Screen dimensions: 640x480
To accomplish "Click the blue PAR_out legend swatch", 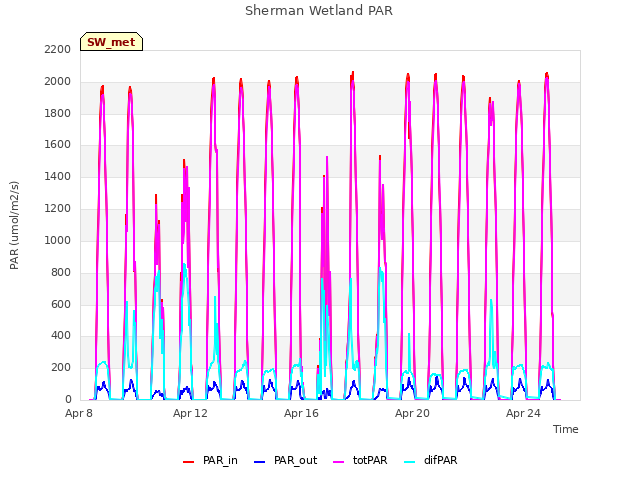I will click(260, 462).
